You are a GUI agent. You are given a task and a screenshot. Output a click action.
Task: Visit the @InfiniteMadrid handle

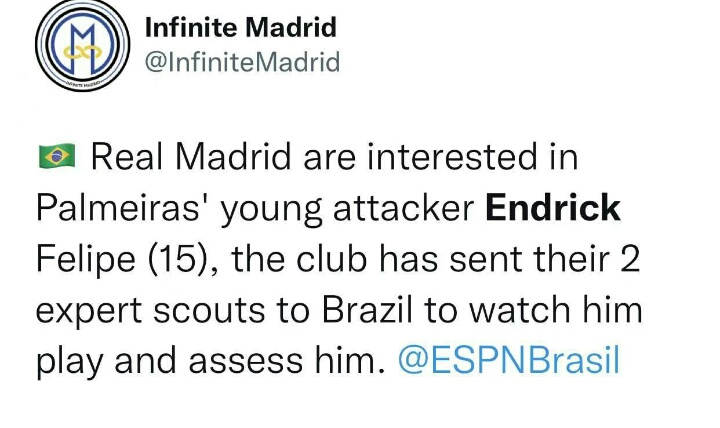pyautogui.click(x=242, y=62)
